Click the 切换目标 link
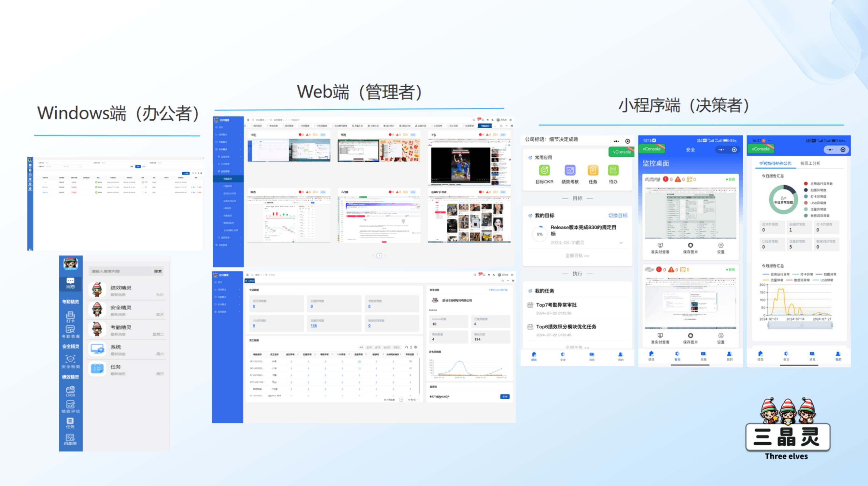Viewport: 868px width, 486px height. 617,215
